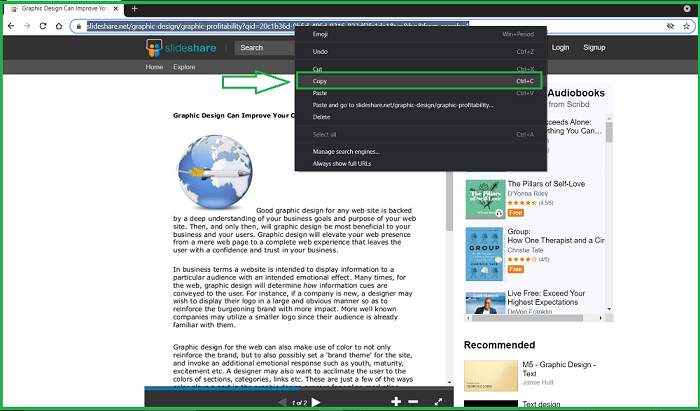Image resolution: width=700 pixels, height=411 pixels.
Task: Click the slide progress bar
Action: [x=299, y=388]
